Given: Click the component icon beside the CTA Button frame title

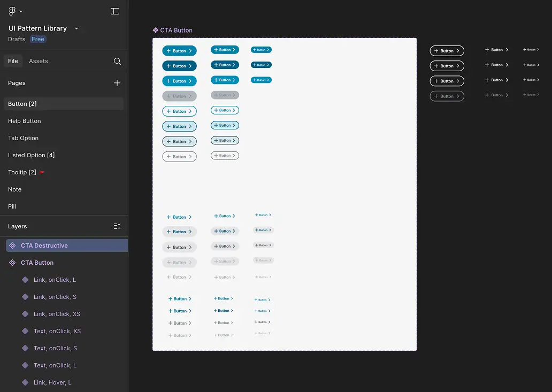Looking at the screenshot, I should coord(156,30).
